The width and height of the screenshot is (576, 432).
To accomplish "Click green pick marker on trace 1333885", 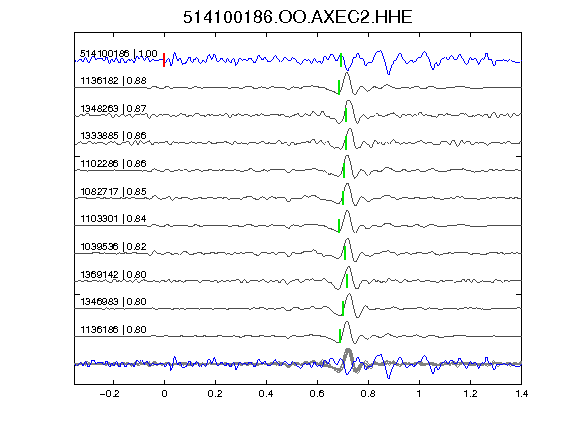I will 346,143.
